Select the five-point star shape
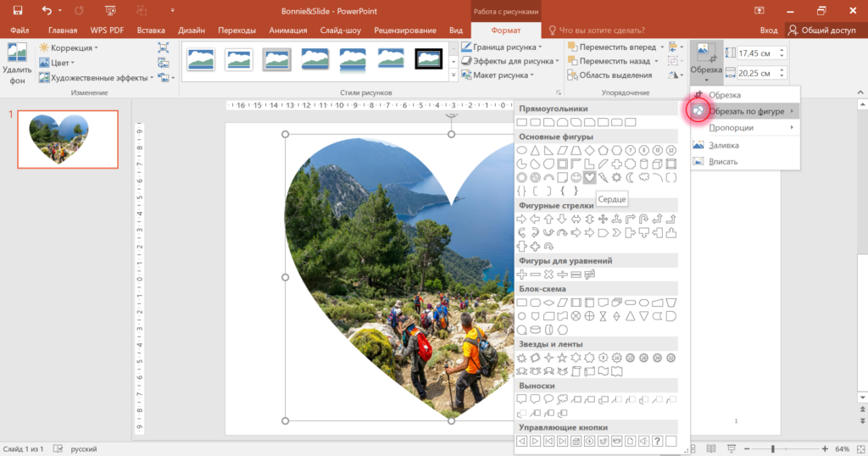 point(563,358)
